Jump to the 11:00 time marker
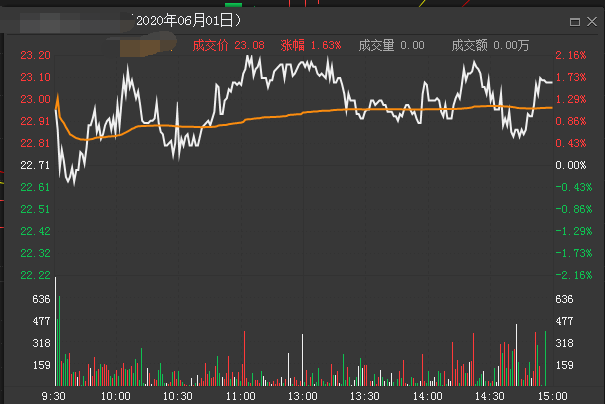Image resolution: width=605 pixels, height=404 pixels. 239,396
